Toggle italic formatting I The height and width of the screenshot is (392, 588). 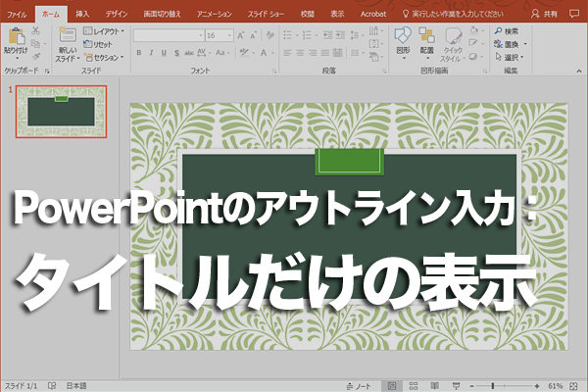pos(152,53)
